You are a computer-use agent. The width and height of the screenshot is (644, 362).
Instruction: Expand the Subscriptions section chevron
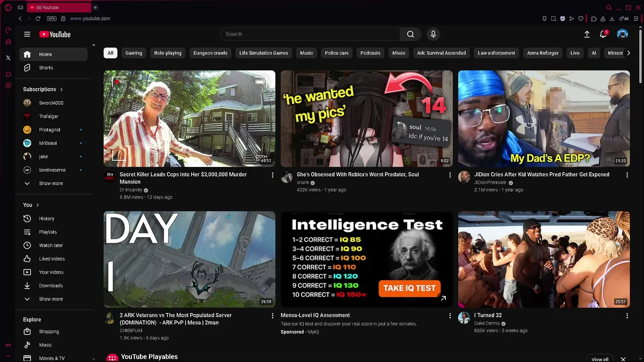coord(61,89)
